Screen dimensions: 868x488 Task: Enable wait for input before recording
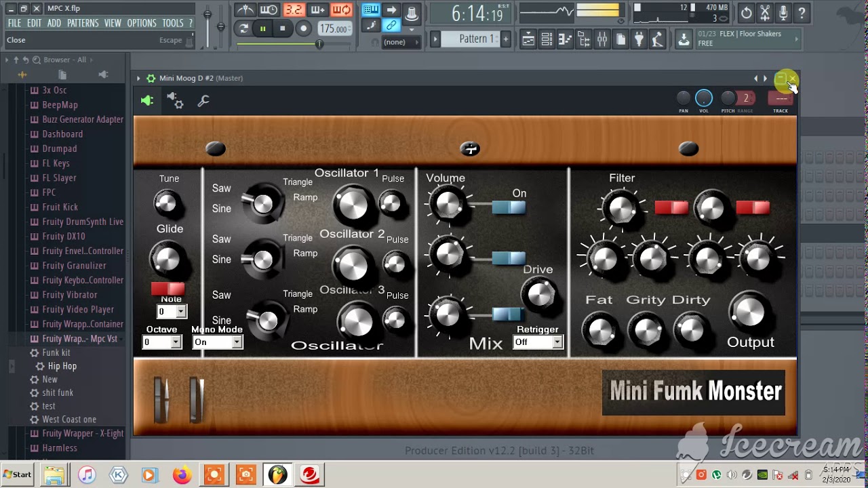coord(269,10)
